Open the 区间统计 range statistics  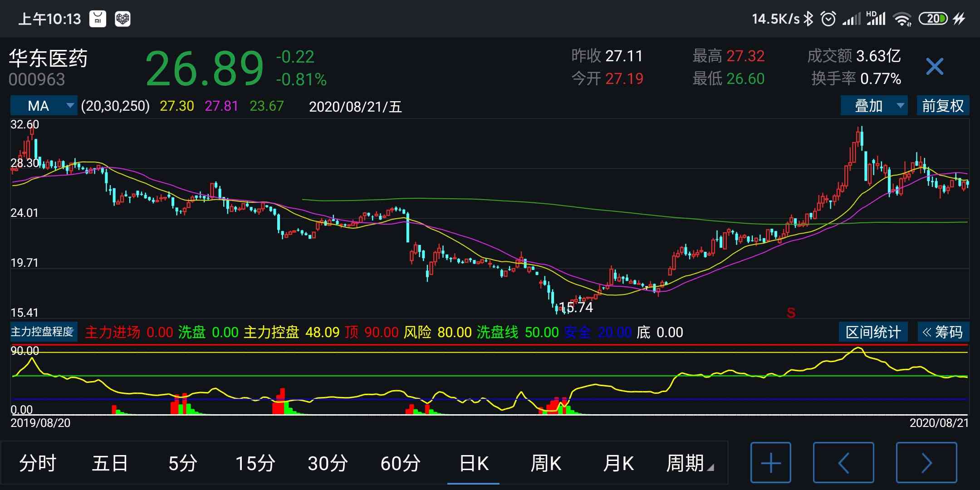tap(873, 332)
